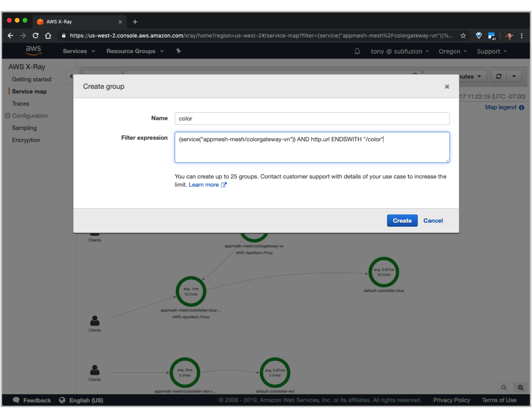This screenshot has width=532, height=418.
Task: Open Encryption settings
Action: [x=26, y=140]
